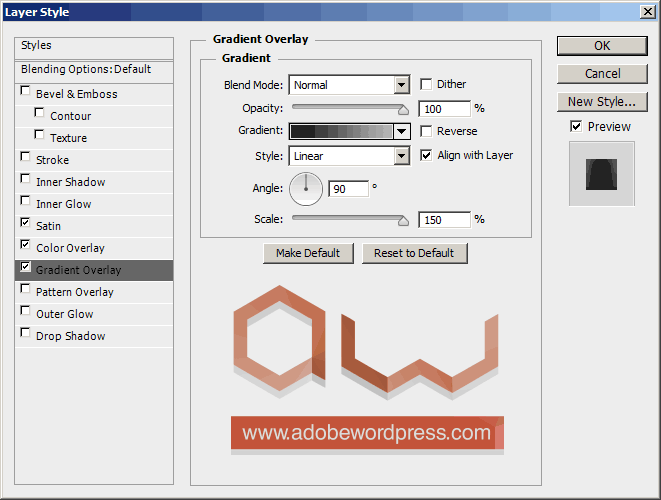Click the Angle dial control
661x500 pixels.
(x=306, y=189)
